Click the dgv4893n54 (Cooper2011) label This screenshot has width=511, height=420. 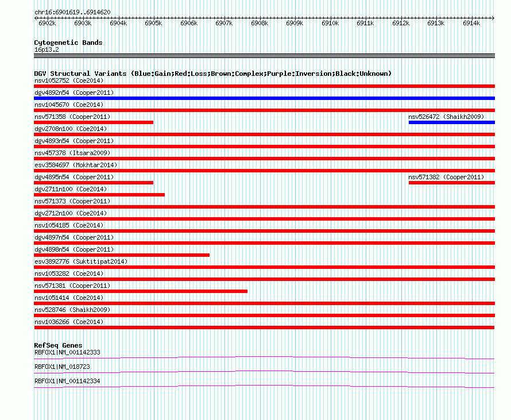click(74, 141)
